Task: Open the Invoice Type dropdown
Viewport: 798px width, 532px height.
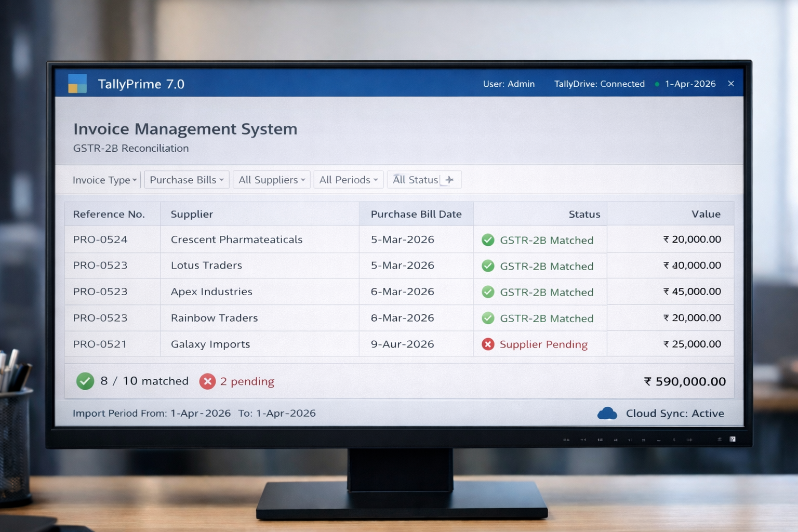Action: (104, 180)
